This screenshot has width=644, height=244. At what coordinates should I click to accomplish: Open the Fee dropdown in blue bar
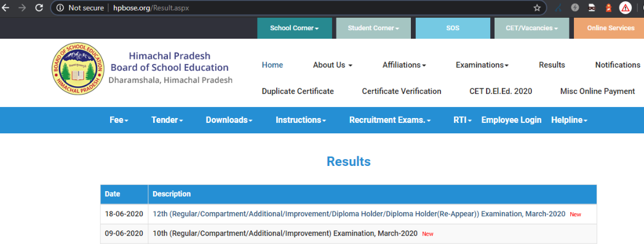pos(119,120)
